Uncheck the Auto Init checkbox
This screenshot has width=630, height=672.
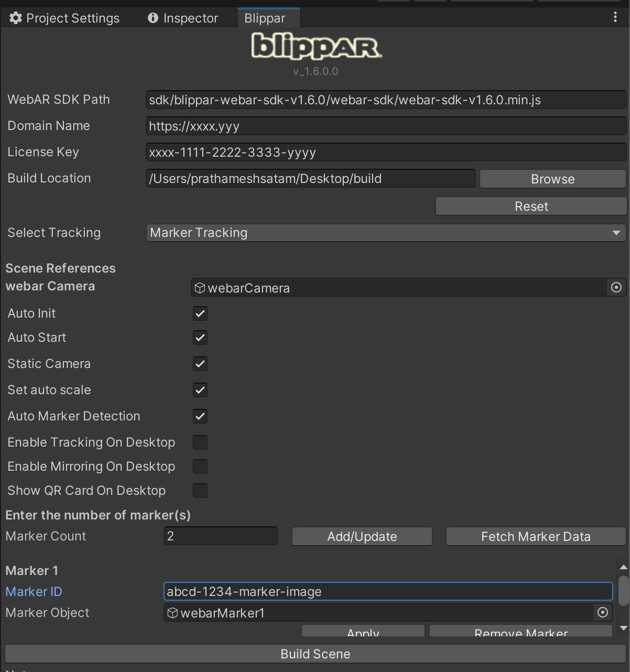pyautogui.click(x=200, y=313)
